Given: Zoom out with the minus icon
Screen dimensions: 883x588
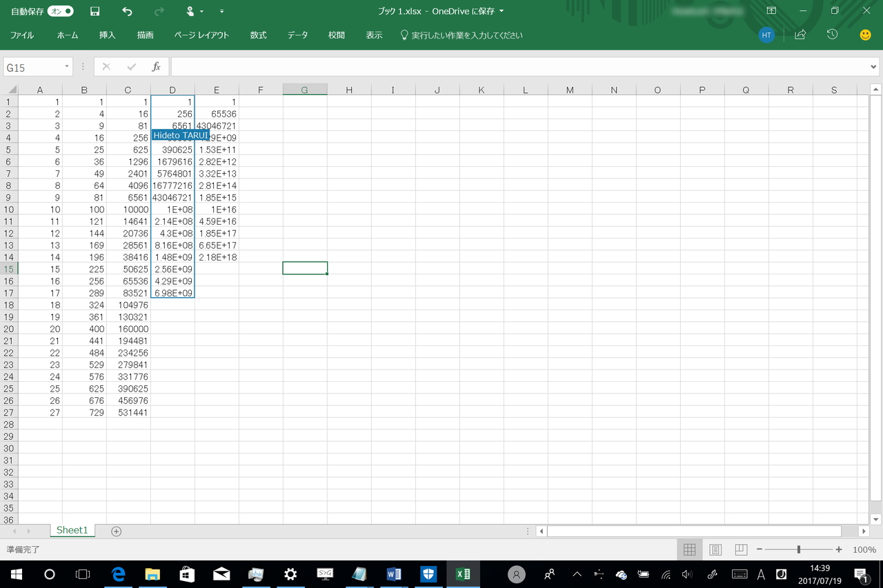Looking at the screenshot, I should click(x=760, y=549).
